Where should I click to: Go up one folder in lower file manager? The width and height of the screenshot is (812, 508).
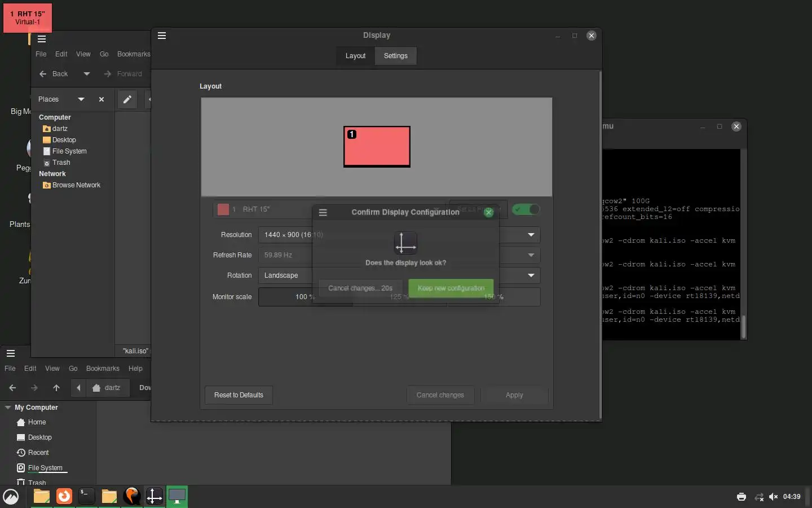coord(56,388)
